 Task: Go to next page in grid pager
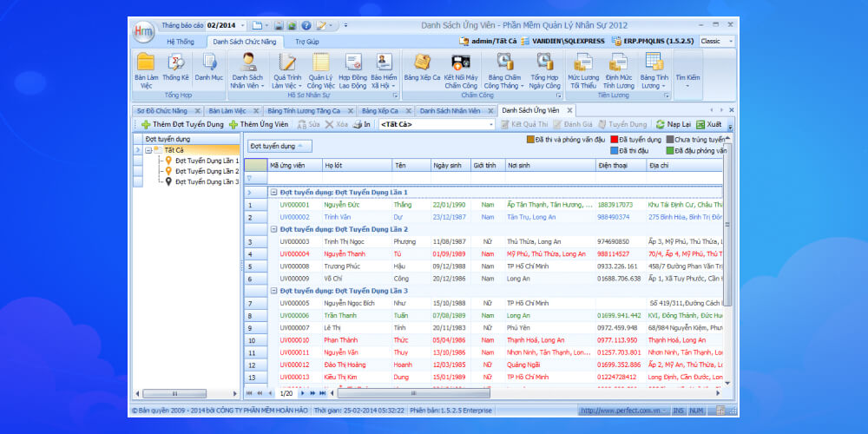tap(302, 393)
